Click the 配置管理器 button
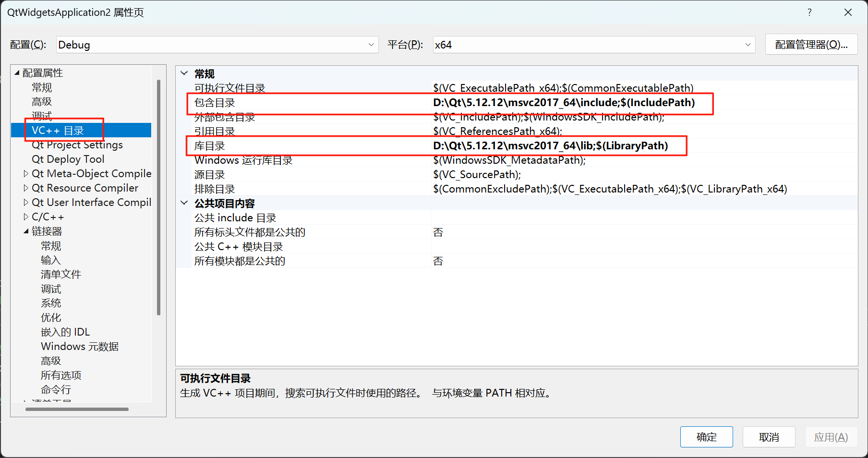Screen dimensions: 868x458 click(x=811, y=44)
